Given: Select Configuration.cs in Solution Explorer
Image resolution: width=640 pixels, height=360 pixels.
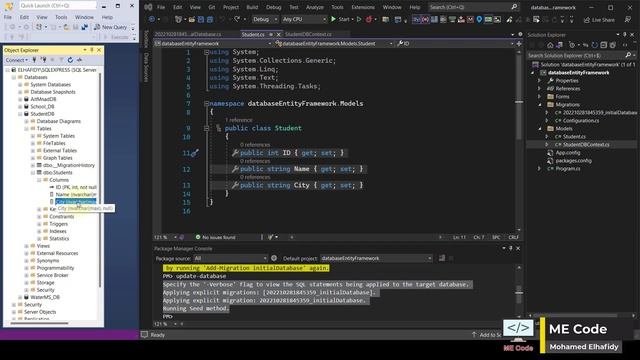Looking at the screenshot, I should click(x=581, y=121).
